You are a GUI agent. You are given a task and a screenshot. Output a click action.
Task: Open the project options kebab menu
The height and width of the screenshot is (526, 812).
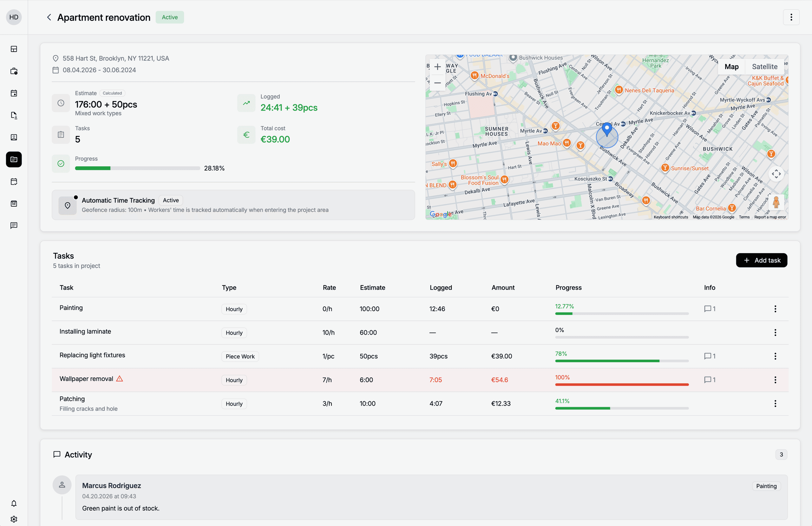[x=791, y=17]
